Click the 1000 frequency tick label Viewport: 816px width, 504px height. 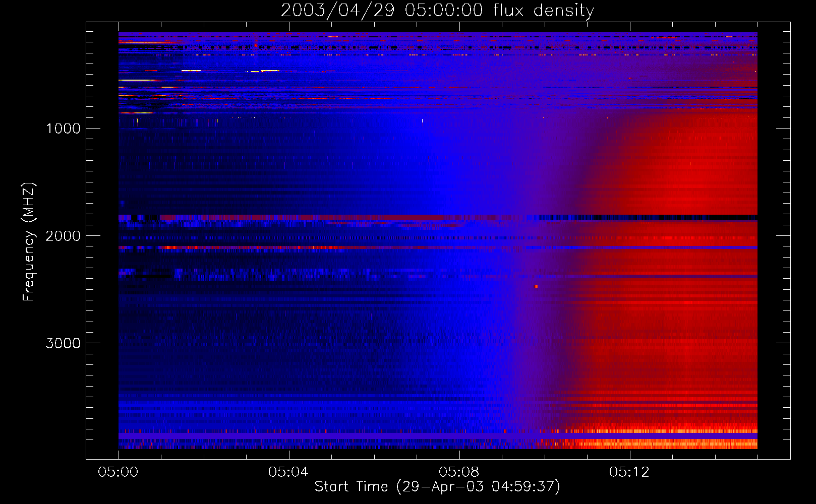[x=63, y=129]
